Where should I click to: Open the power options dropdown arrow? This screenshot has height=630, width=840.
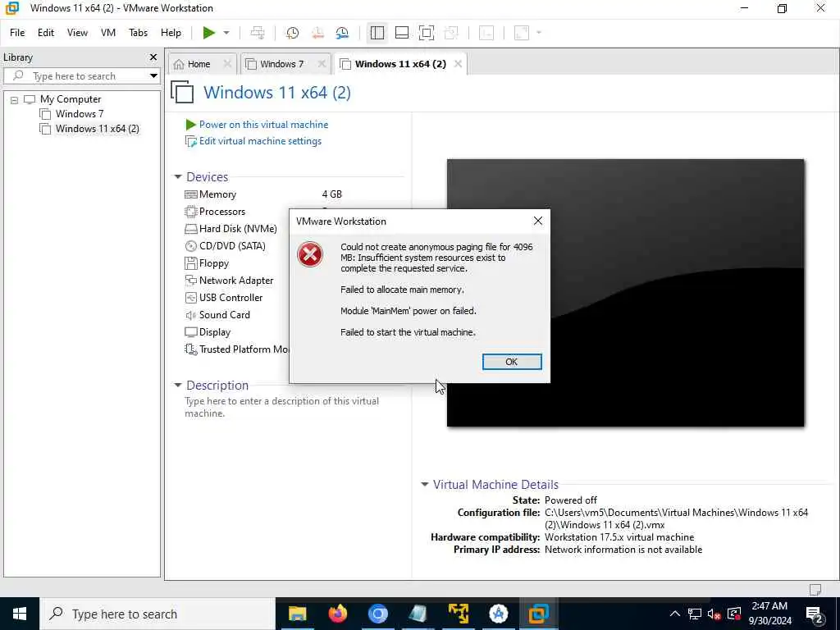(226, 33)
